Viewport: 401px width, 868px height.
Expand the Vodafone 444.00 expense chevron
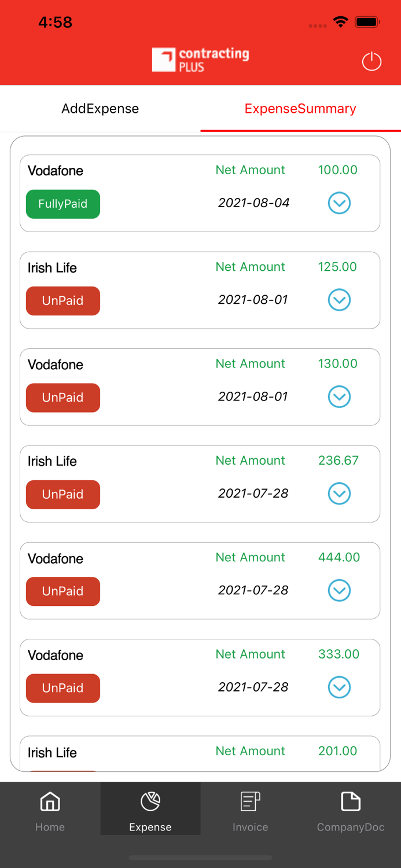[339, 590]
